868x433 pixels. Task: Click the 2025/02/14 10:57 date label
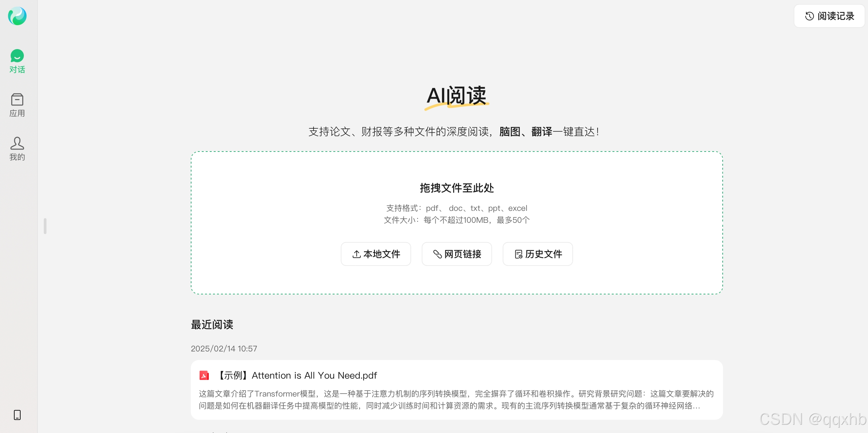pos(224,348)
